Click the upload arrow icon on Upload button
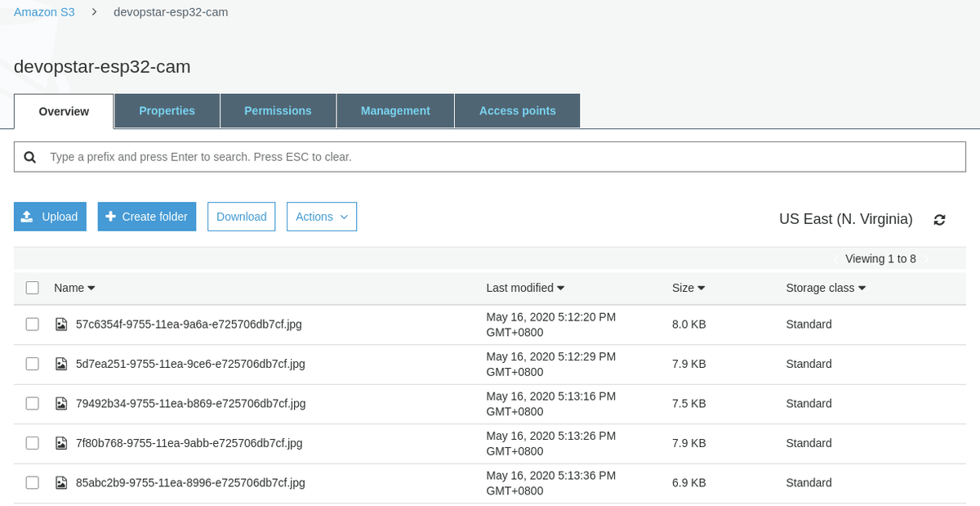The width and height of the screenshot is (980, 506). [x=28, y=217]
